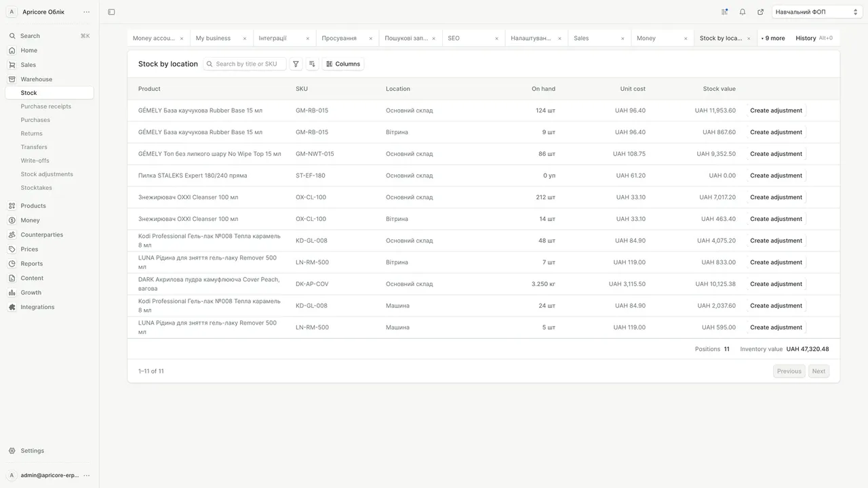The image size is (868, 488).
Task: Close the Sales tab
Action: [623, 39]
